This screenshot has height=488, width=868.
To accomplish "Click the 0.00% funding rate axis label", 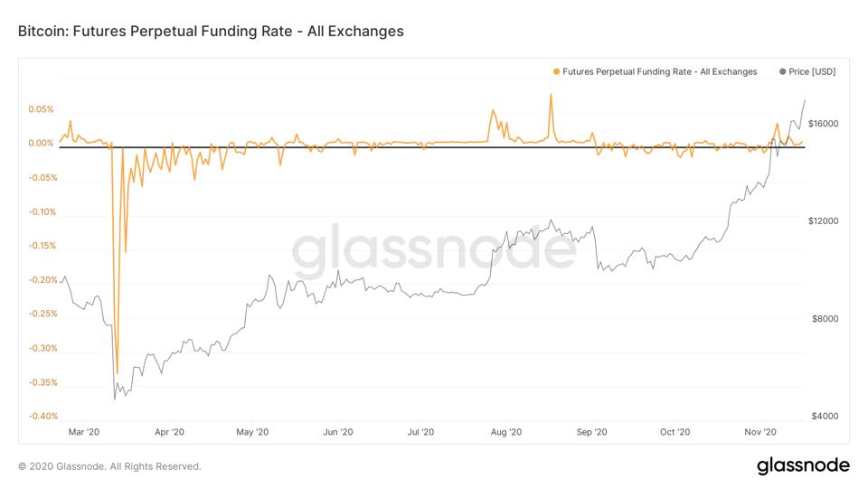I will click(41, 144).
